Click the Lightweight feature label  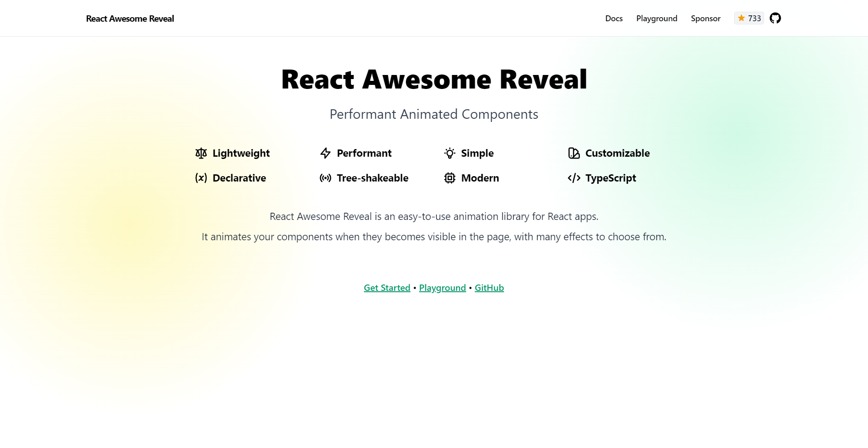241,153
